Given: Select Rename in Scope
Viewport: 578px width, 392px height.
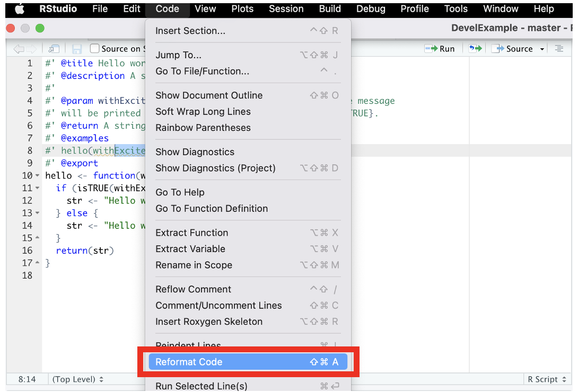Looking at the screenshot, I should [248, 266].
